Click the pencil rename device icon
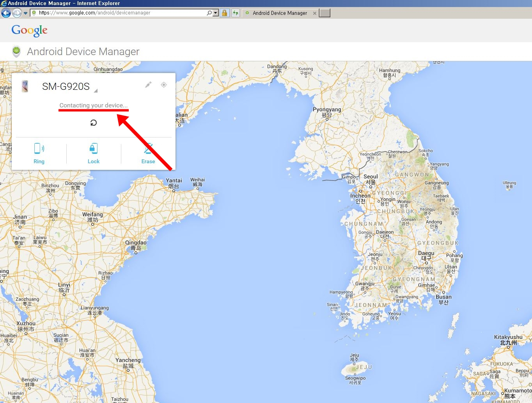This screenshot has height=403, width=532. (x=148, y=85)
